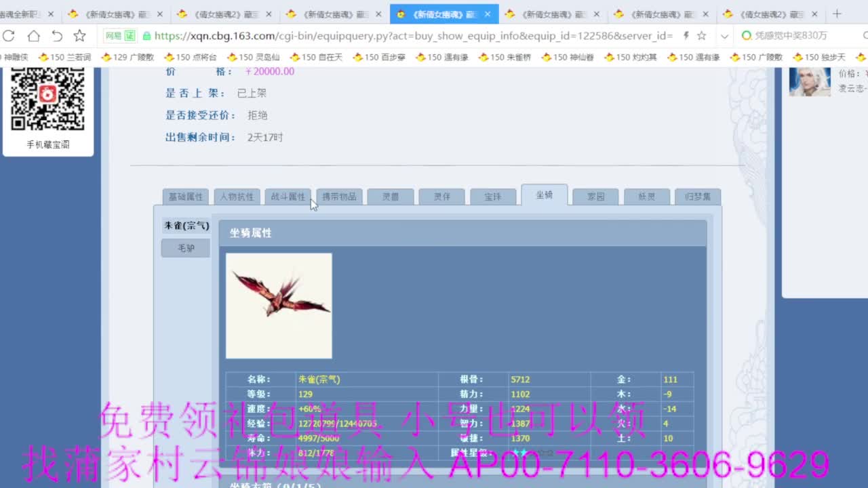Open the 150 神仙卷 bookmark
This screenshot has height=488, width=868.
click(568, 58)
